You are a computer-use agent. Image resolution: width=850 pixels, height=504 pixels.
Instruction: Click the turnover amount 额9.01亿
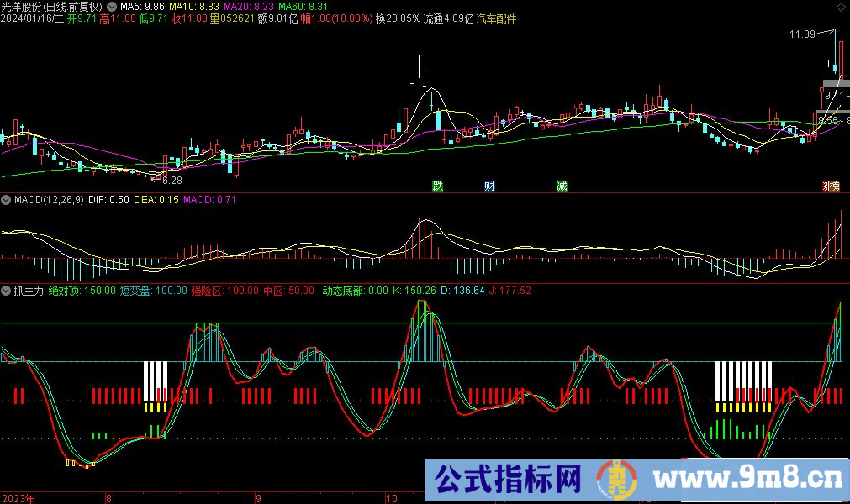pos(278,18)
